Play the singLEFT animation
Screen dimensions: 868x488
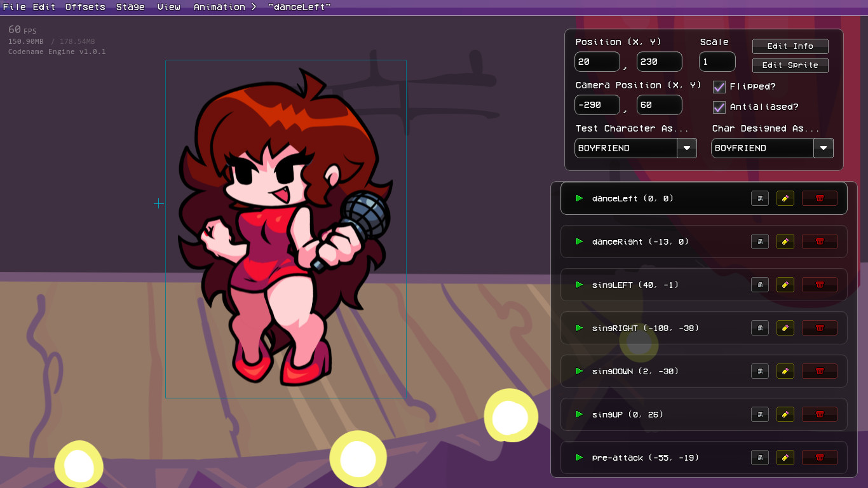(x=580, y=285)
